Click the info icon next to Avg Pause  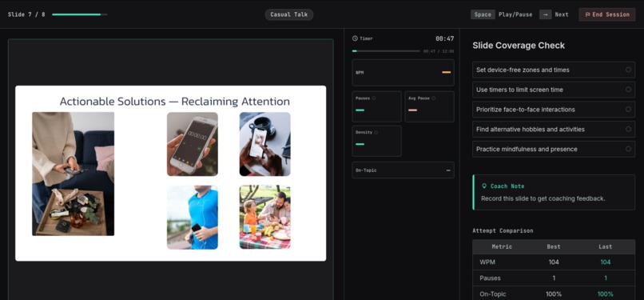433,98
